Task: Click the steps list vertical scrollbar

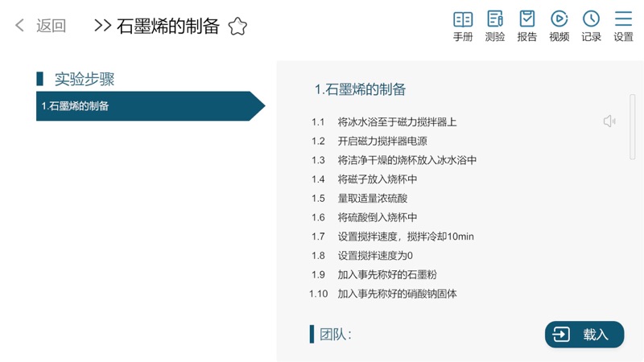Action: (633, 126)
